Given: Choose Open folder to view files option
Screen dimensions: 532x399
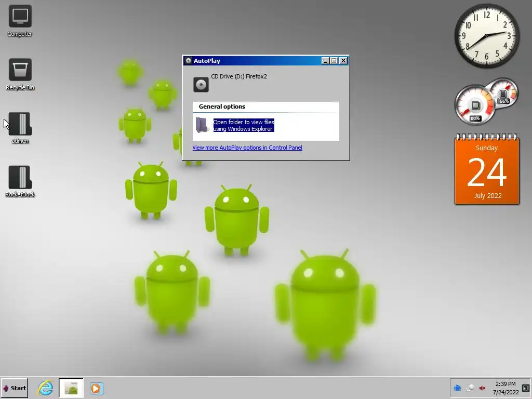Looking at the screenshot, I should click(244, 125).
